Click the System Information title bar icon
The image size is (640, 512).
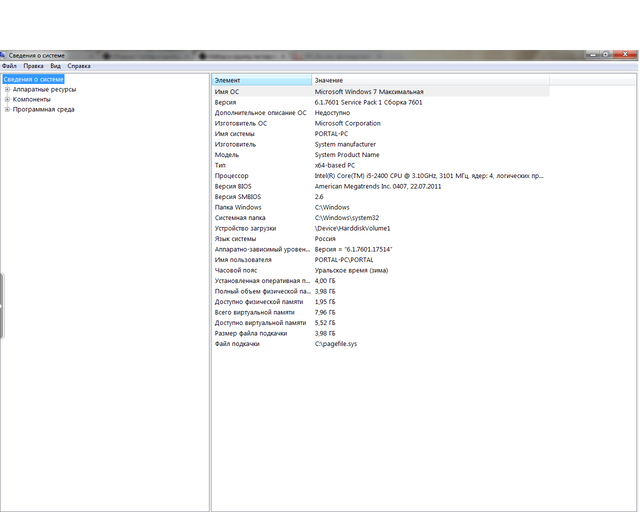point(4,55)
